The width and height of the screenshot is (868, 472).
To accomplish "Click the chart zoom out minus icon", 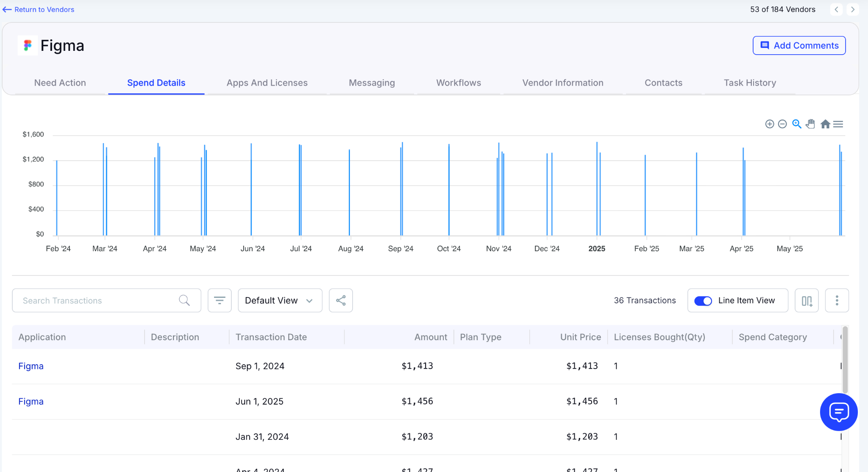I will click(782, 124).
